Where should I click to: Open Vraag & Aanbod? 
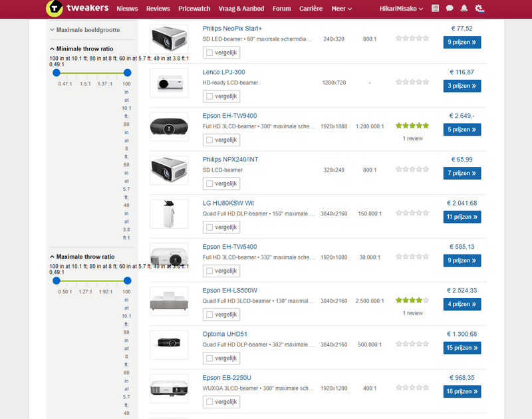point(241,9)
